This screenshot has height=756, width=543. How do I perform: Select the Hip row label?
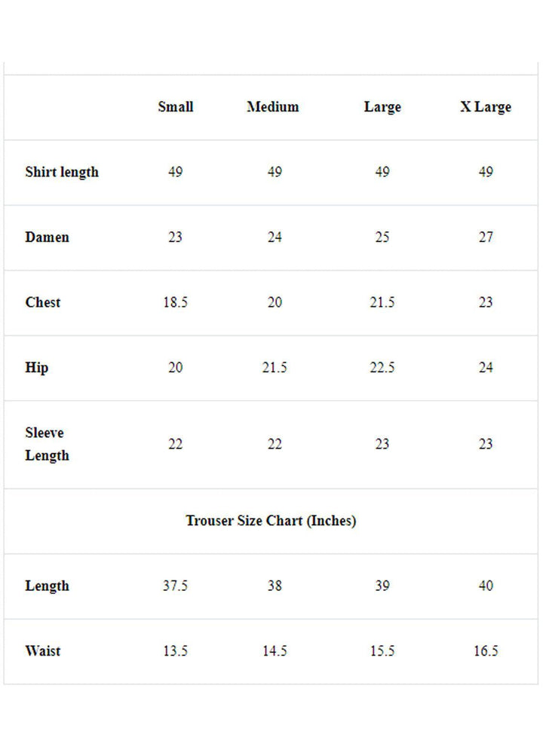click(x=37, y=368)
